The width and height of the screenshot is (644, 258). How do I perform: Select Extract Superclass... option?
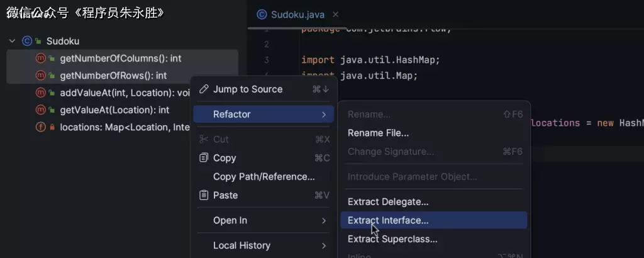click(392, 239)
